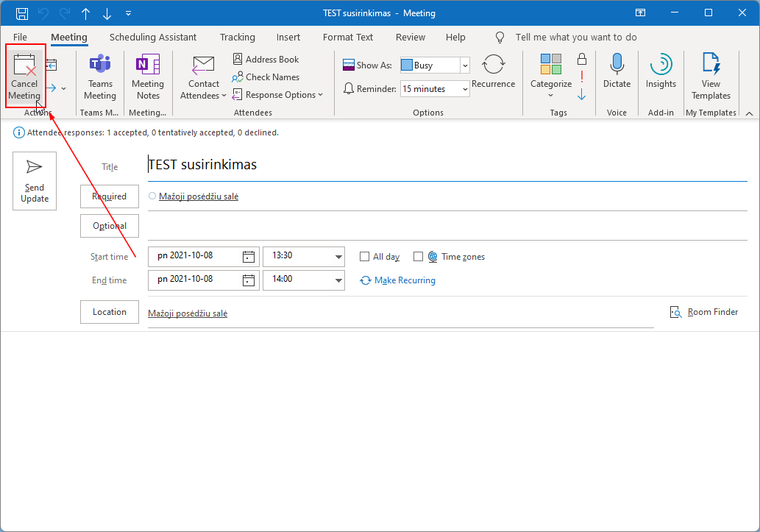Viewport: 760px width, 532px height.
Task: Open the Tracking tab
Action: 237,37
